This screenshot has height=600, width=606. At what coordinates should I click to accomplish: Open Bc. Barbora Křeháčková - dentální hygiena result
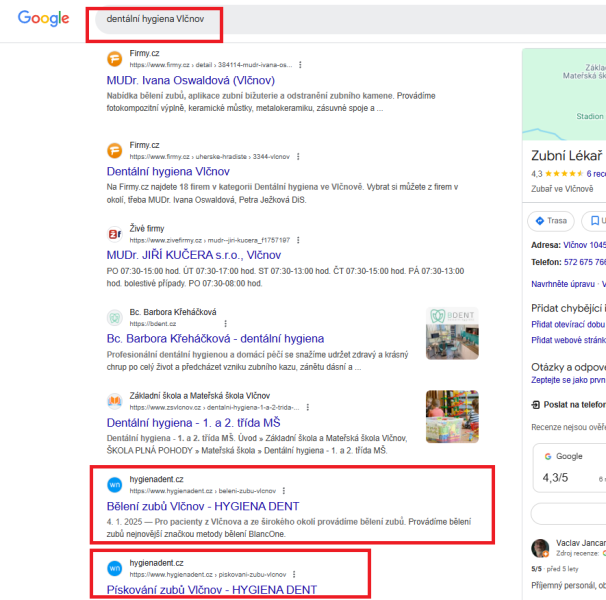(215, 339)
